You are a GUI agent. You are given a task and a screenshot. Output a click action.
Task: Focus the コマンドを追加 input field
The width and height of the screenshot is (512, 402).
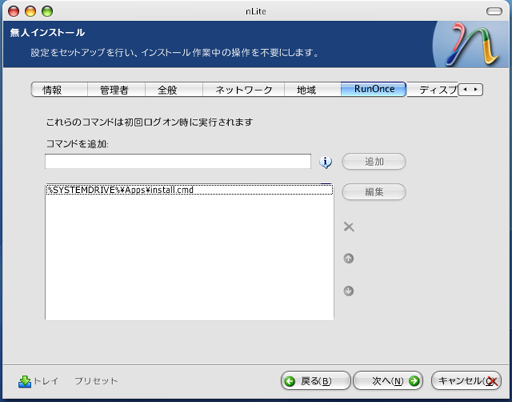[178, 162]
